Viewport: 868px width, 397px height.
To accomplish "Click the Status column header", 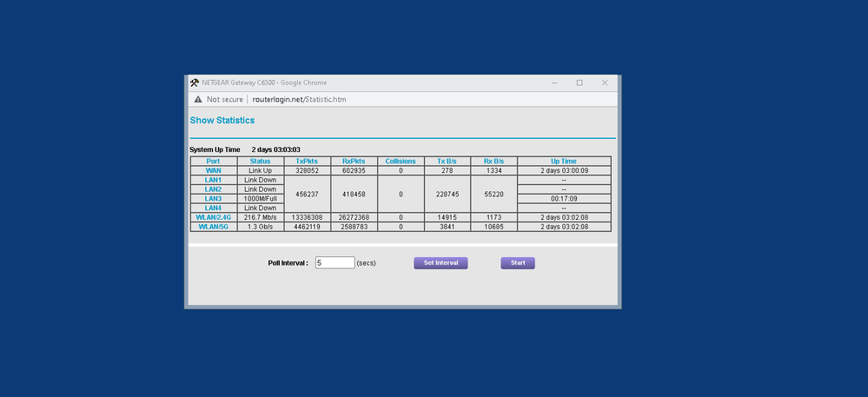I will pos(260,161).
